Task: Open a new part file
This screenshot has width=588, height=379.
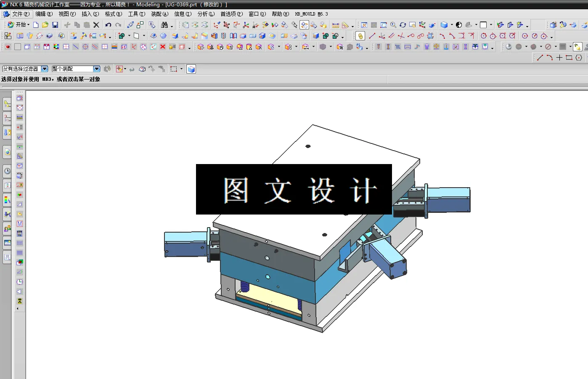Action: tap(35, 24)
